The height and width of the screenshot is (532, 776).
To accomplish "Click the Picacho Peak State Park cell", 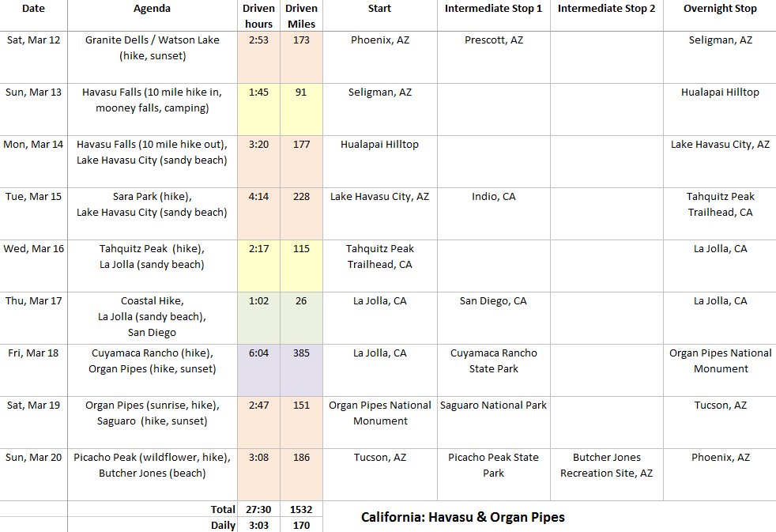I will (493, 465).
